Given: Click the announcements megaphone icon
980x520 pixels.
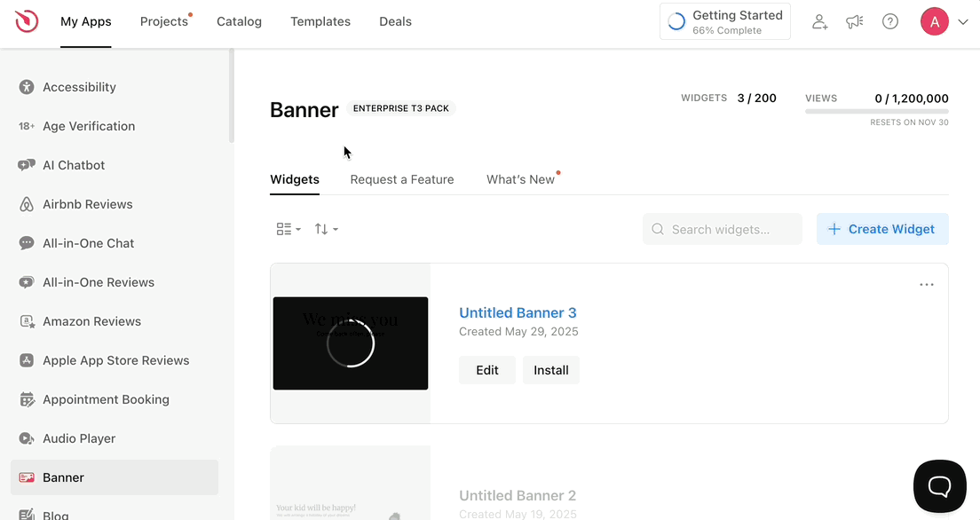Looking at the screenshot, I should coord(855,22).
